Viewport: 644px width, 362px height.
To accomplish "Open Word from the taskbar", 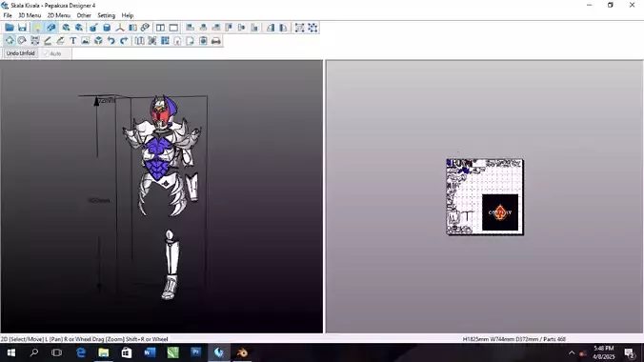I will 150,352.
